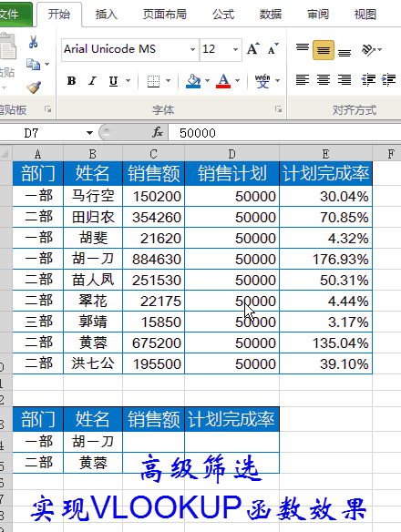Increase indent icon
401x532 pixels.
389,80
